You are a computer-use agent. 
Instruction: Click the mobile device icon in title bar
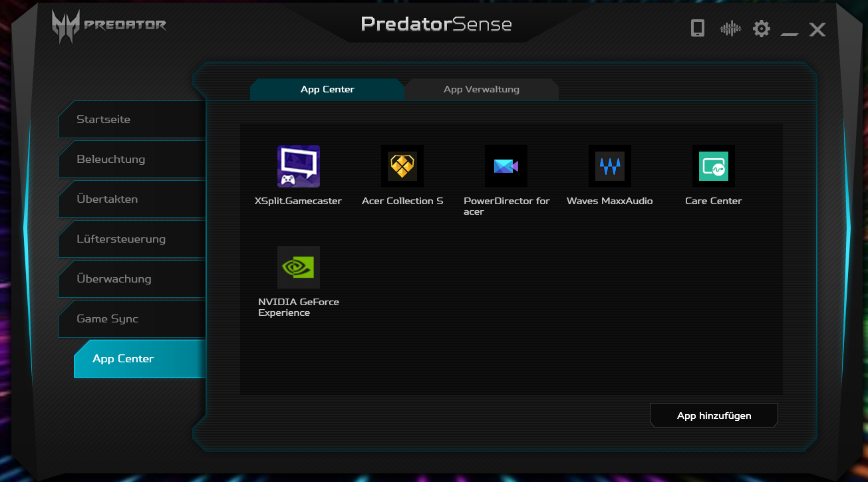click(x=697, y=29)
